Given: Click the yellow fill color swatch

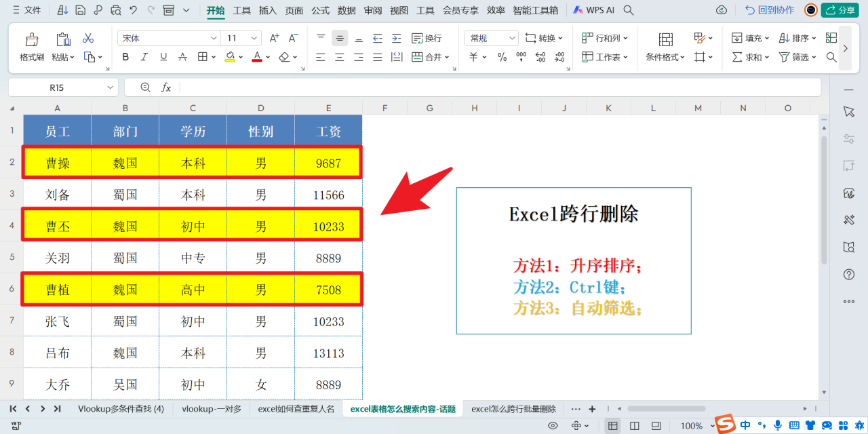Looking at the screenshot, I should (x=231, y=57).
